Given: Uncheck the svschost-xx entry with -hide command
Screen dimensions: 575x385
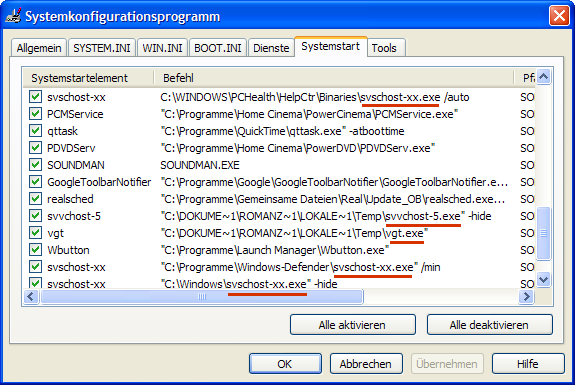Looking at the screenshot, I should (x=36, y=283).
